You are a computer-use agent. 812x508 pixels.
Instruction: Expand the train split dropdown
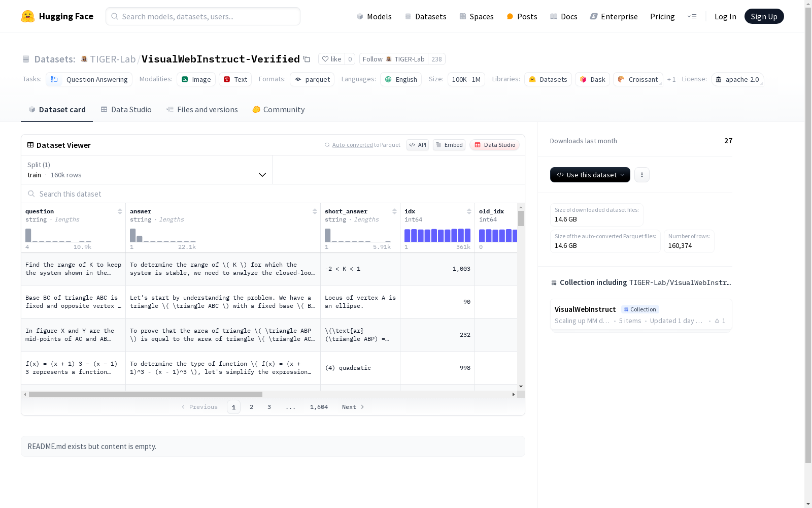click(x=147, y=170)
